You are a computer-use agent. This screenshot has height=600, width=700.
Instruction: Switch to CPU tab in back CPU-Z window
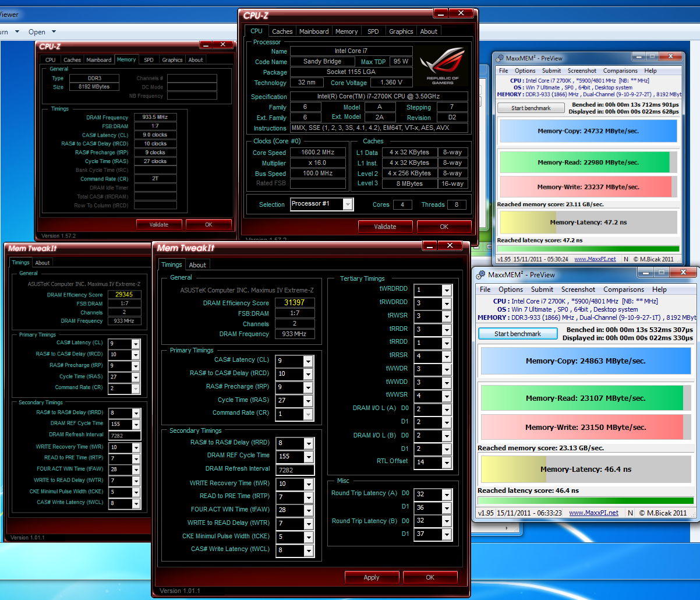(51, 59)
